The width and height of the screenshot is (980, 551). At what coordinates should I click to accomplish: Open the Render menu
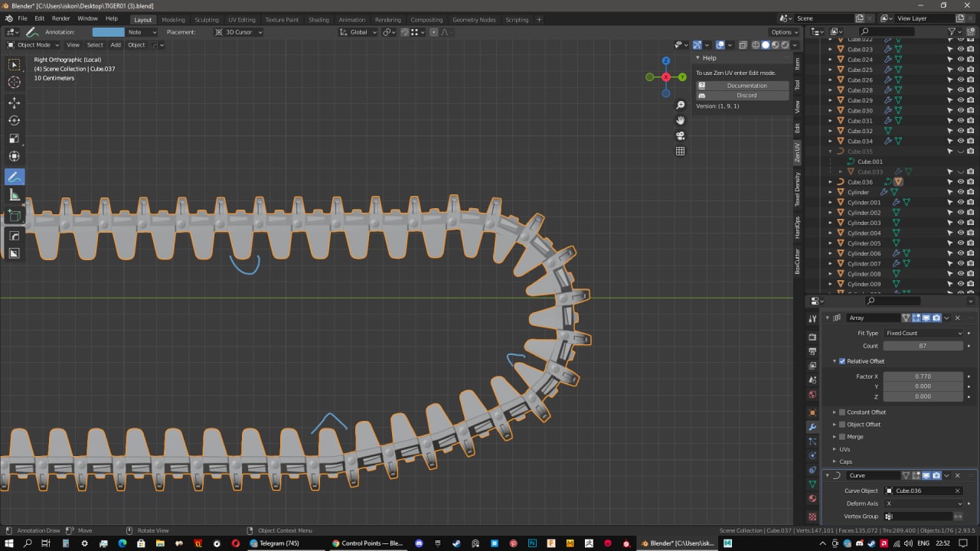[60, 18]
